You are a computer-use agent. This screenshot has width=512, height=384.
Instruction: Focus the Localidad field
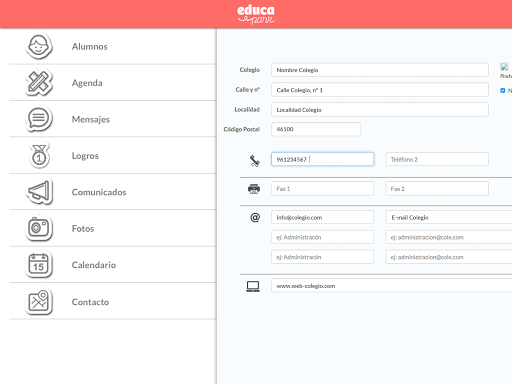click(380, 110)
